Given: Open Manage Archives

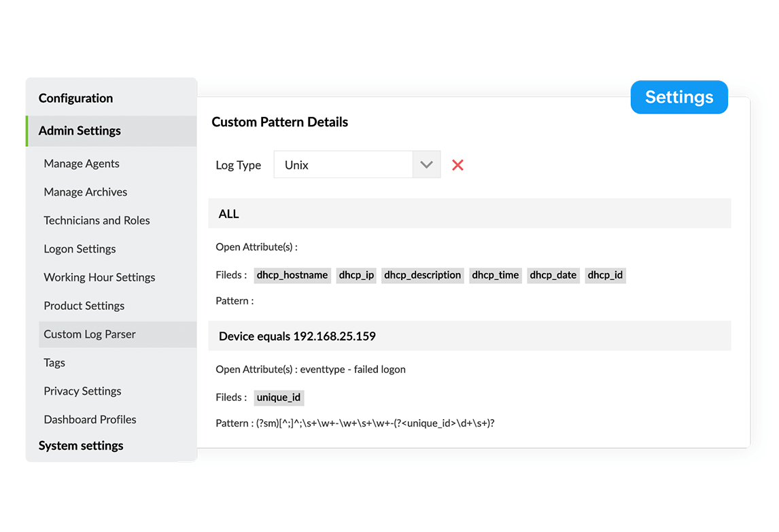Looking at the screenshot, I should (x=86, y=192).
